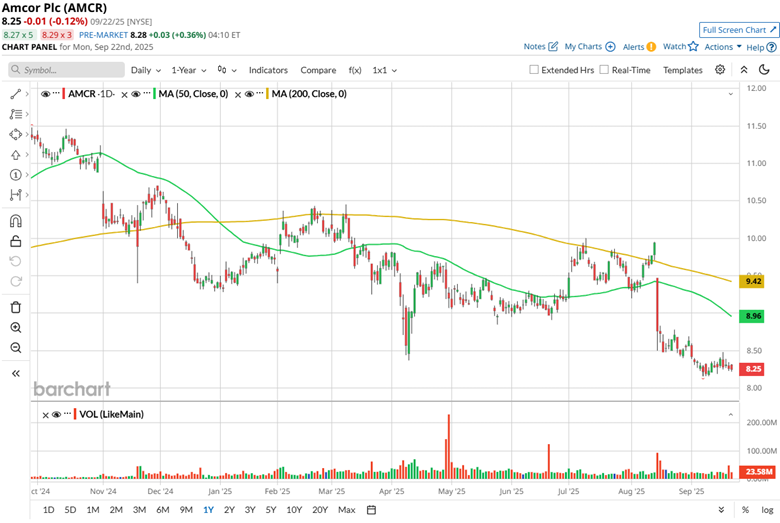This screenshot has width=780, height=523.
Task: Select the Fibonacci lines tool
Action: (x=15, y=114)
